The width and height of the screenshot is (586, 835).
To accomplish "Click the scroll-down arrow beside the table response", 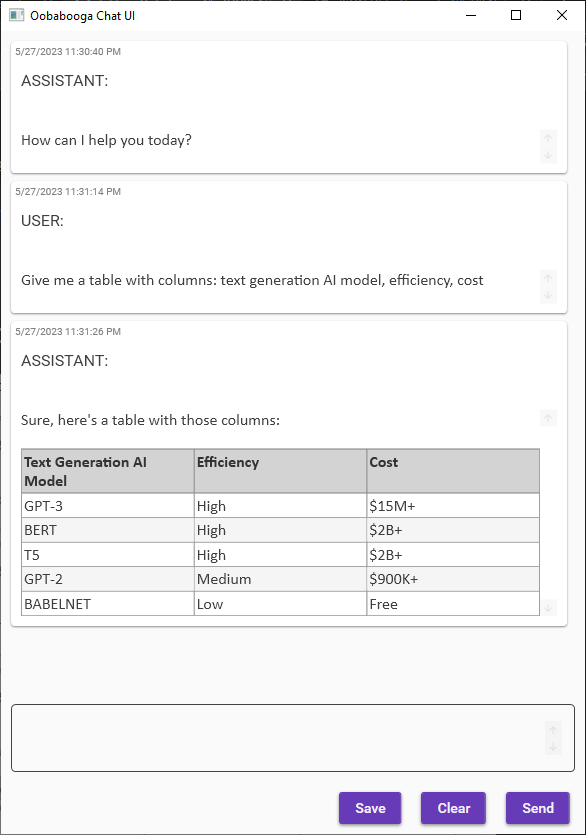I will click(x=548, y=605).
